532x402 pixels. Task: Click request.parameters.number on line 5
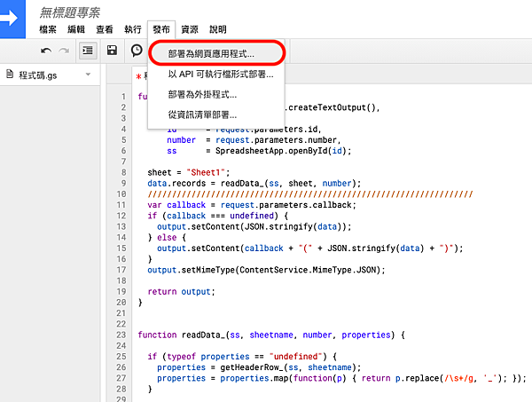click(276, 140)
